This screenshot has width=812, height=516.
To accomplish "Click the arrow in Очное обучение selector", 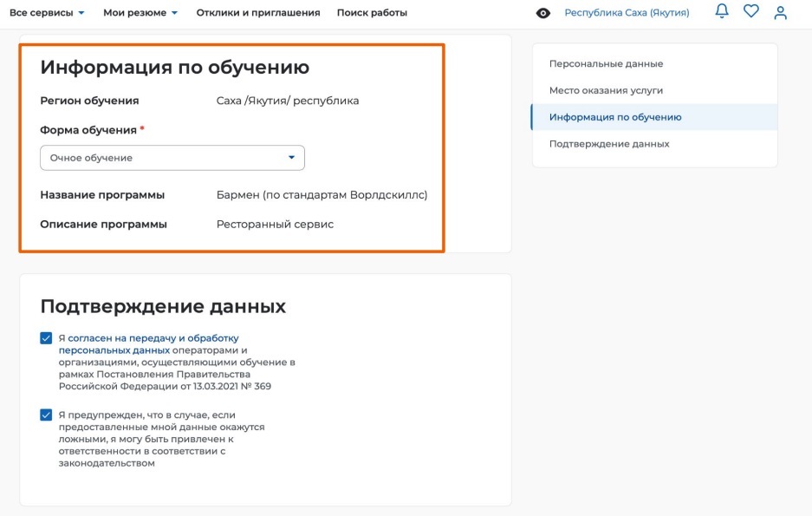I will (x=291, y=158).
